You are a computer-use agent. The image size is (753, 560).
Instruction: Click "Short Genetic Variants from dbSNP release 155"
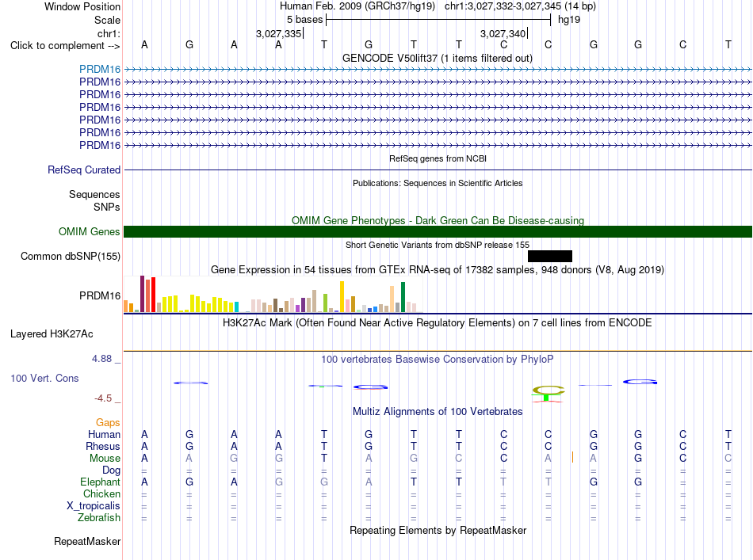coord(438,245)
